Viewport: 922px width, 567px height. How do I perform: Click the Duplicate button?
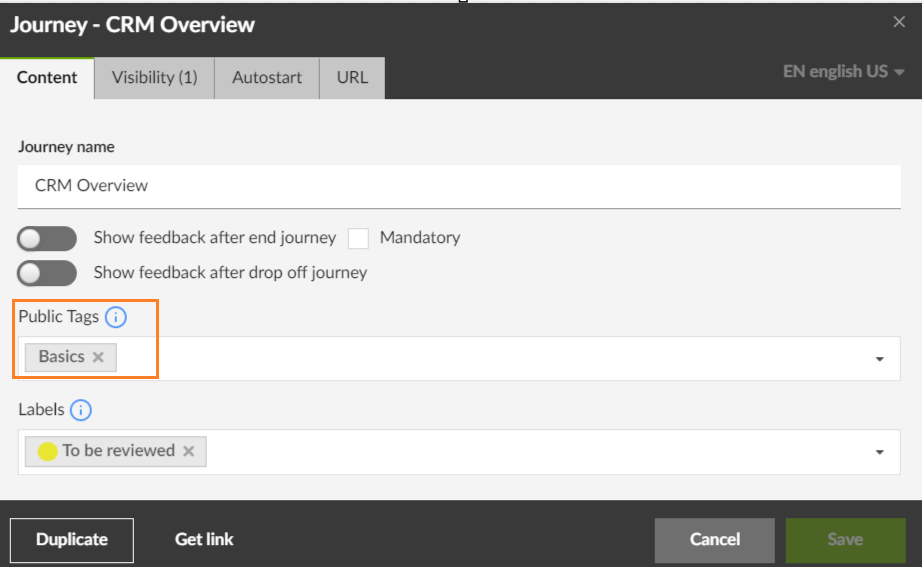tap(72, 539)
